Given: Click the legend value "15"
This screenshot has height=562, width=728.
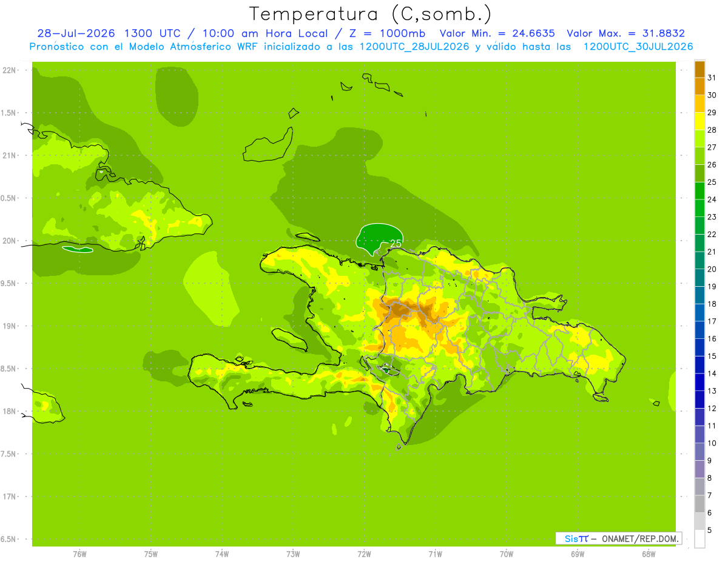Looking at the screenshot, I should click(712, 356).
